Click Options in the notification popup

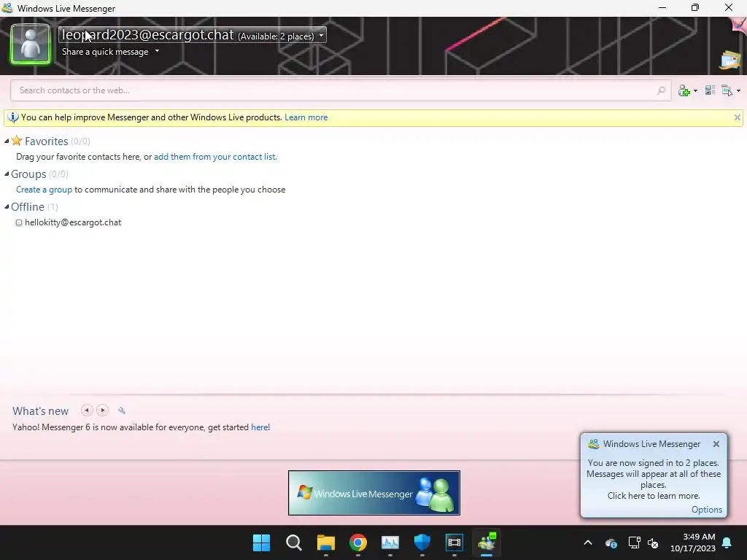[706, 510]
